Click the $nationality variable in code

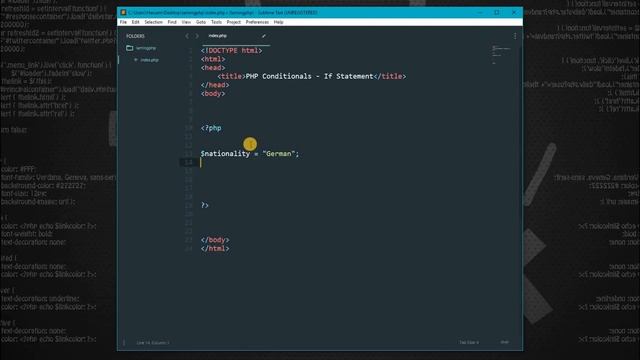click(225, 154)
